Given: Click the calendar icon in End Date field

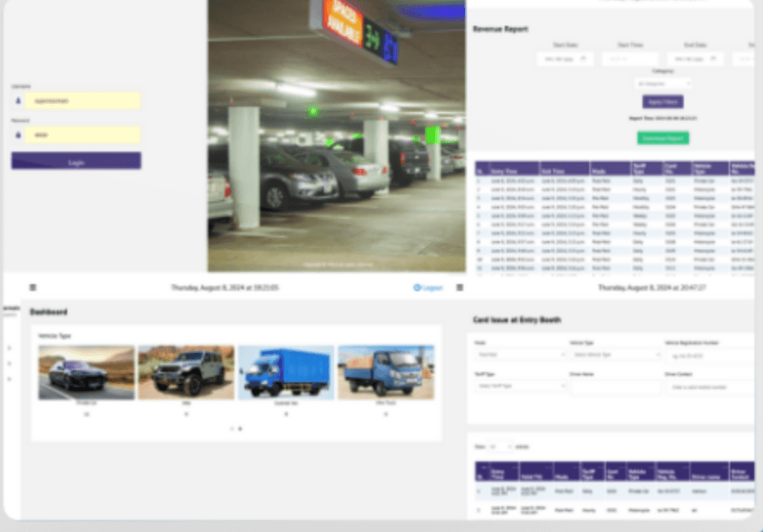Looking at the screenshot, I should pyautogui.click(x=713, y=59).
